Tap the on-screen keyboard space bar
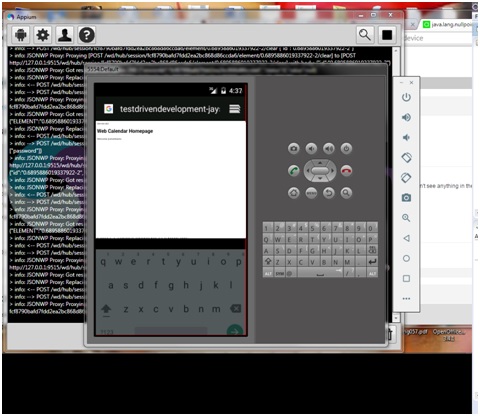The height and width of the screenshot is (416, 480). (x=171, y=331)
